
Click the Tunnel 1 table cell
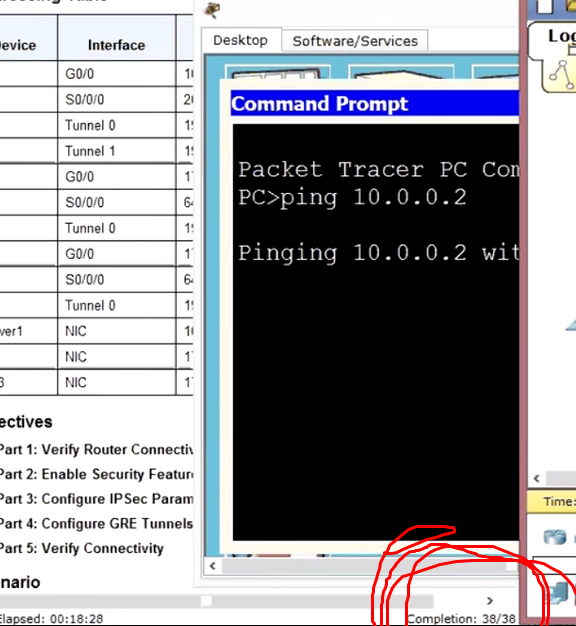click(117, 151)
